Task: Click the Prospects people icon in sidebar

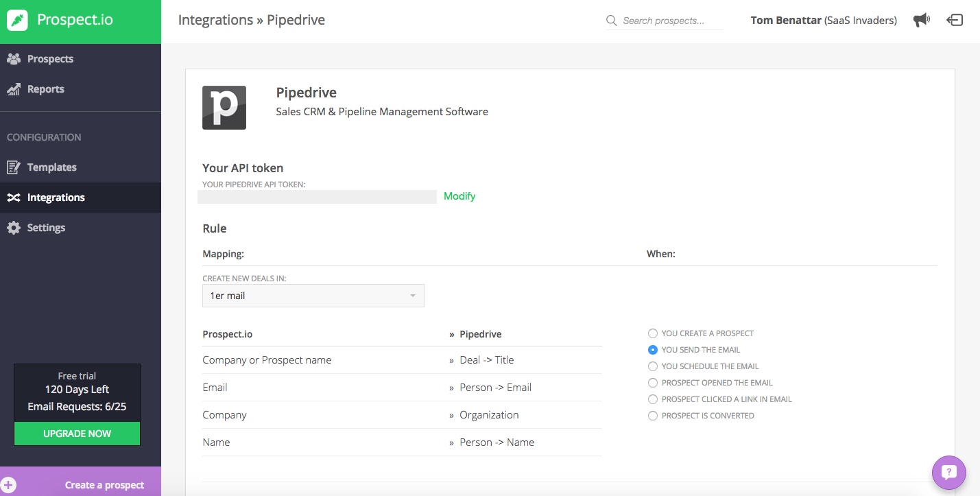Action: click(x=14, y=59)
